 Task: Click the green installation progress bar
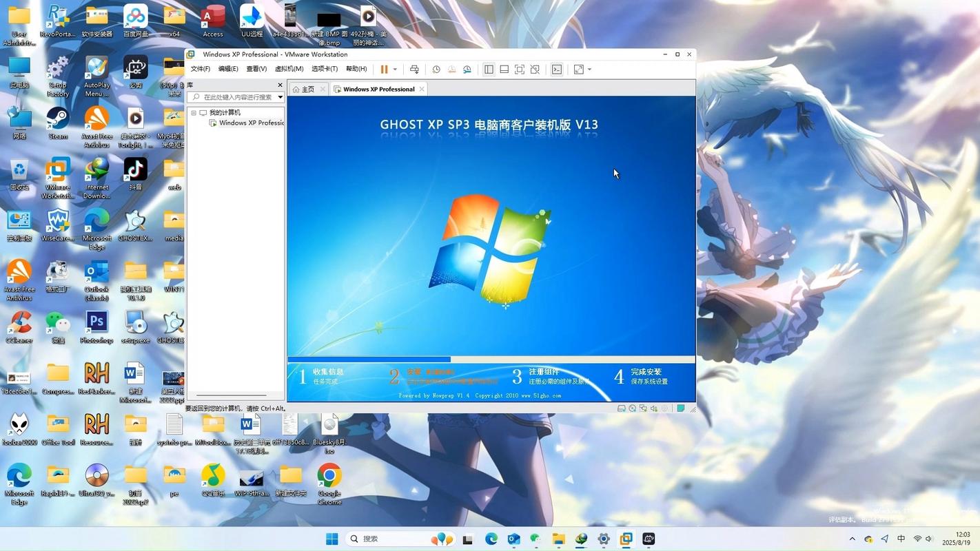(369, 359)
